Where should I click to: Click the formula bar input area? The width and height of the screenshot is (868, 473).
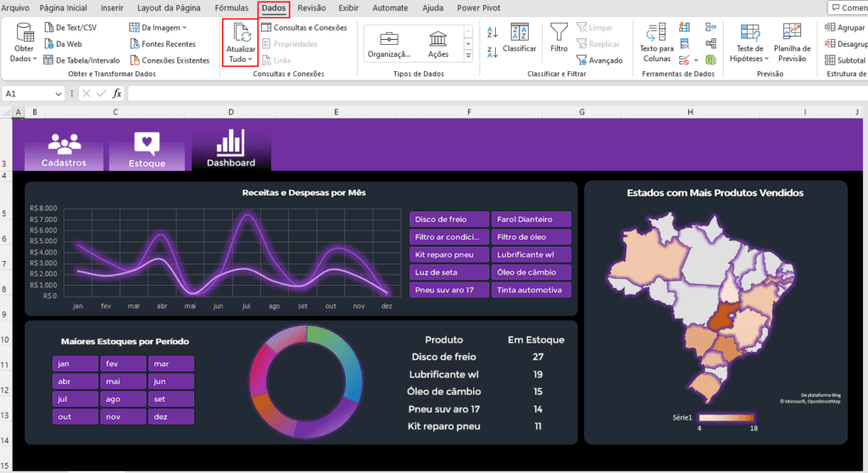click(x=497, y=93)
